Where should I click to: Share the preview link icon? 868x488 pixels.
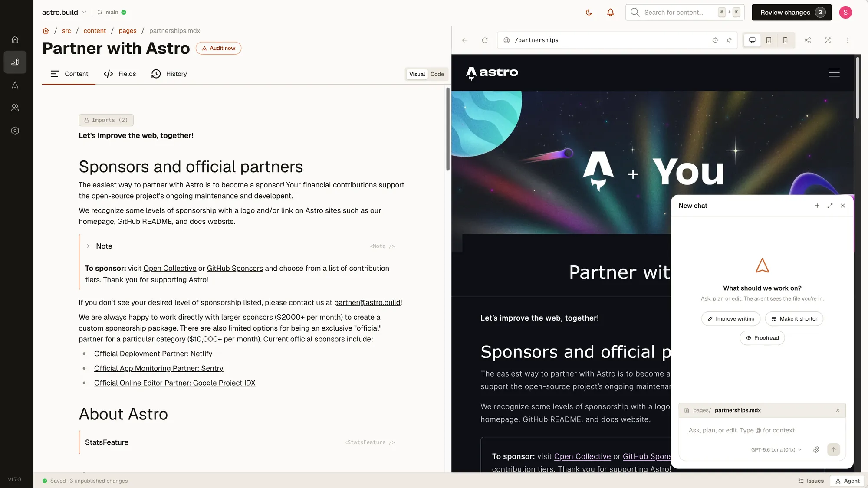tap(808, 40)
